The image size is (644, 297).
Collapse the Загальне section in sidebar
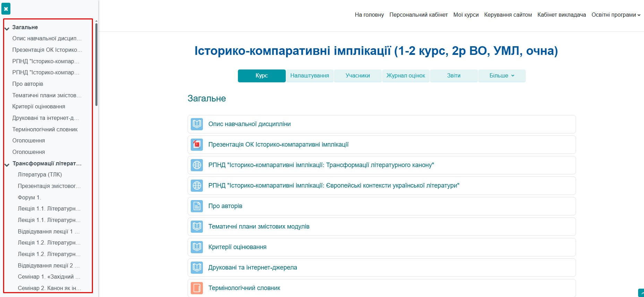click(x=7, y=28)
